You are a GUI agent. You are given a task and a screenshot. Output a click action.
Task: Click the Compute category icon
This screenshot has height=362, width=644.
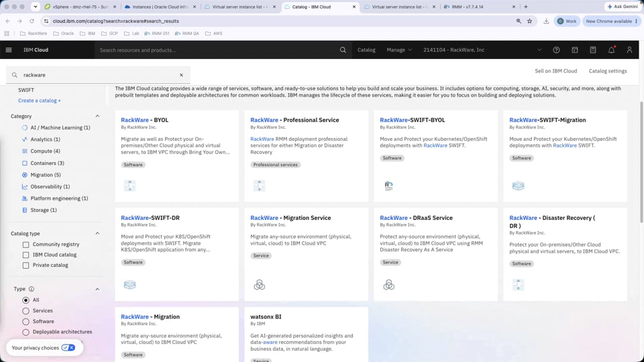tap(25, 151)
